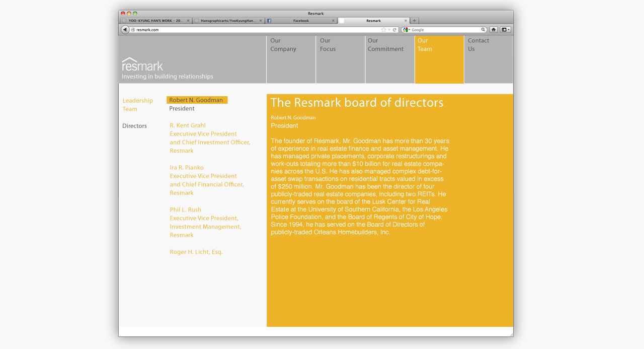
Task: Select R. Kent Grahl profile link
Action: tap(188, 125)
